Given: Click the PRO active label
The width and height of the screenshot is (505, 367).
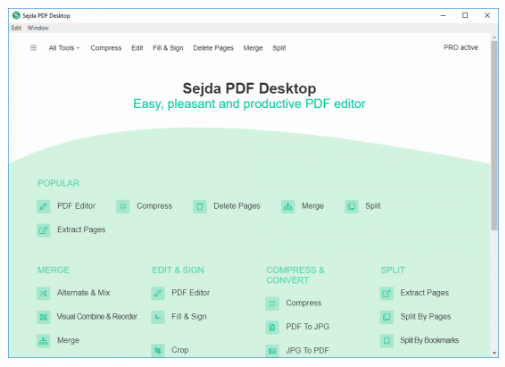Looking at the screenshot, I should (x=461, y=47).
